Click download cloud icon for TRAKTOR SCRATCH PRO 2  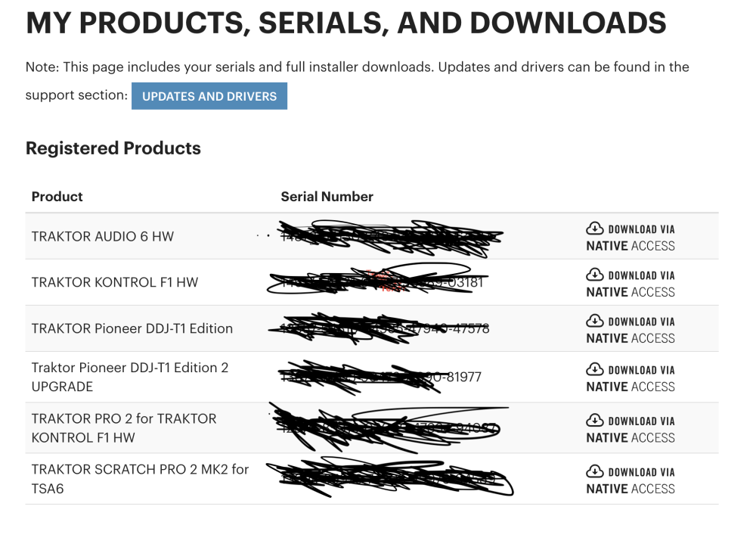point(594,471)
